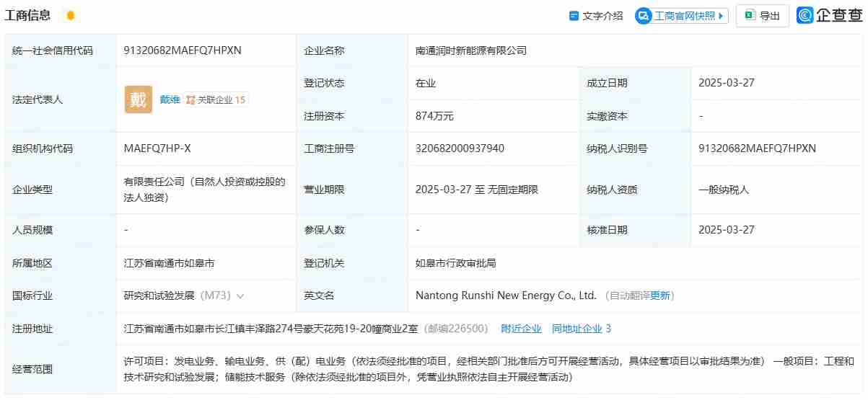Expand the 研究和试验发展 industry chevron
This screenshot has height=400, width=868.
point(240,296)
